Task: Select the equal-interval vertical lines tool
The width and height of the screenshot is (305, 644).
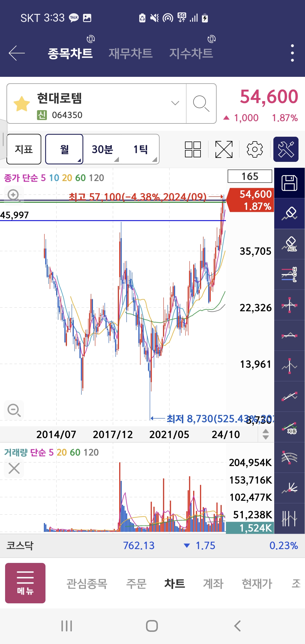Action: pos(289,519)
